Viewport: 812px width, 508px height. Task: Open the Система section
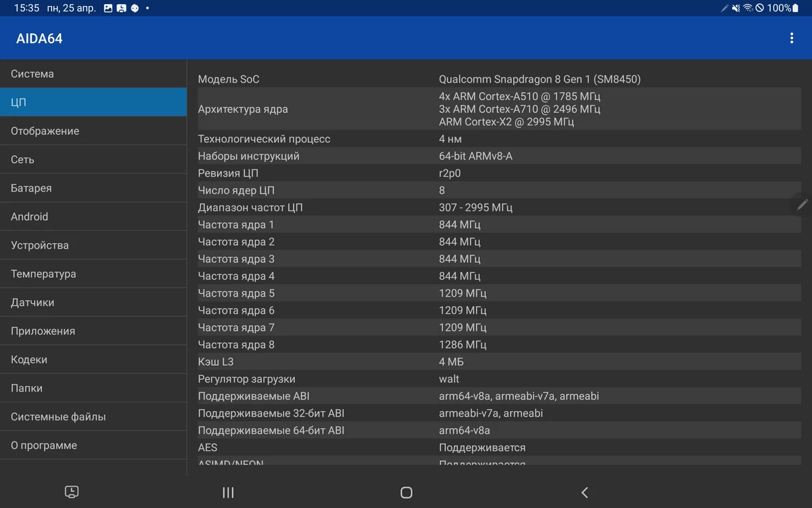[x=93, y=74]
